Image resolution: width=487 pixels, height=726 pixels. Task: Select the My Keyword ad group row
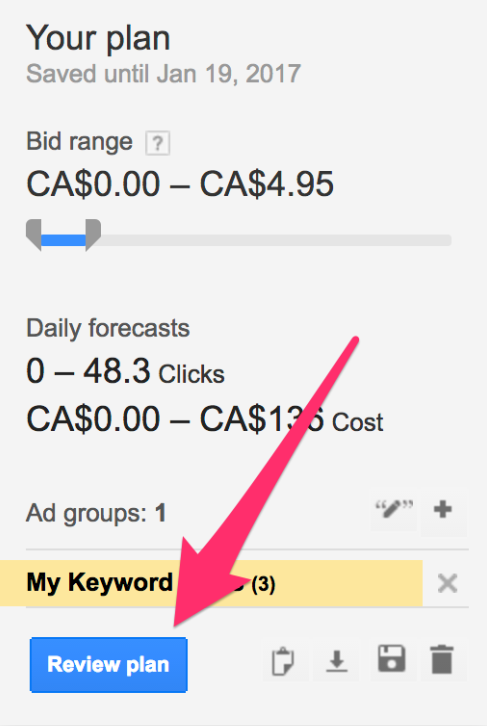[x=211, y=583]
